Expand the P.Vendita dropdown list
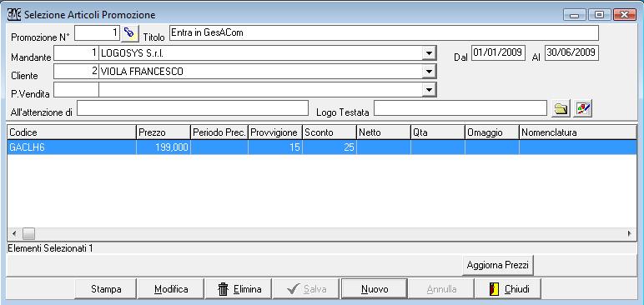Screen dimensions: 644x305 [x=430, y=89]
